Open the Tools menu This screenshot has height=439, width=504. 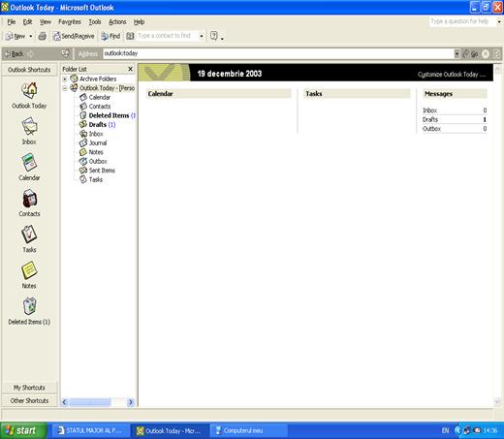click(x=95, y=22)
